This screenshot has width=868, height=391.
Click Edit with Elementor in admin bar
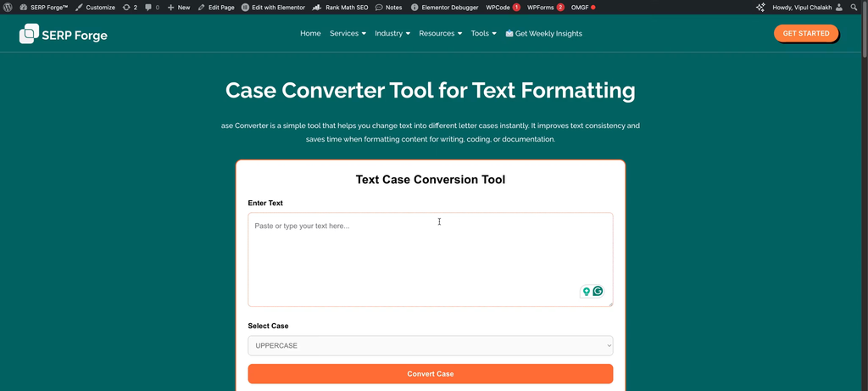pyautogui.click(x=273, y=7)
